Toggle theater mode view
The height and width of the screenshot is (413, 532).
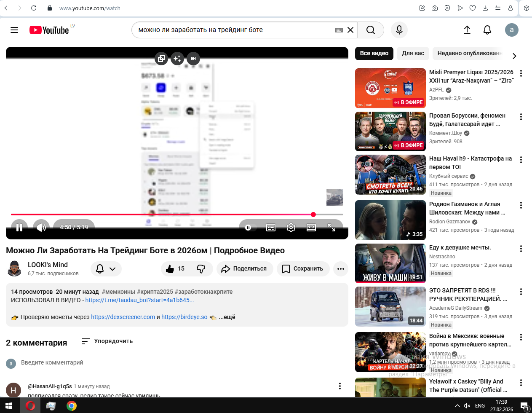click(311, 228)
